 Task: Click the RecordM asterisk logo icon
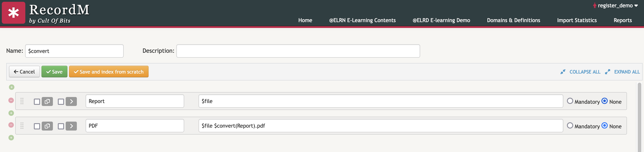[x=13, y=13]
